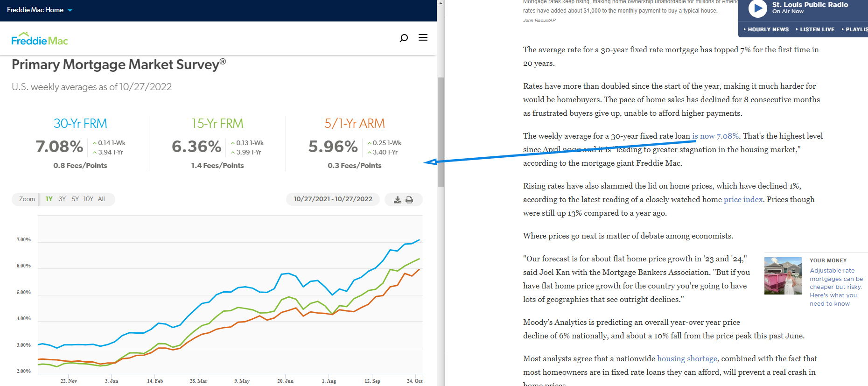The height and width of the screenshot is (386, 868).
Task: Show All time range on chart
Action: click(x=101, y=199)
